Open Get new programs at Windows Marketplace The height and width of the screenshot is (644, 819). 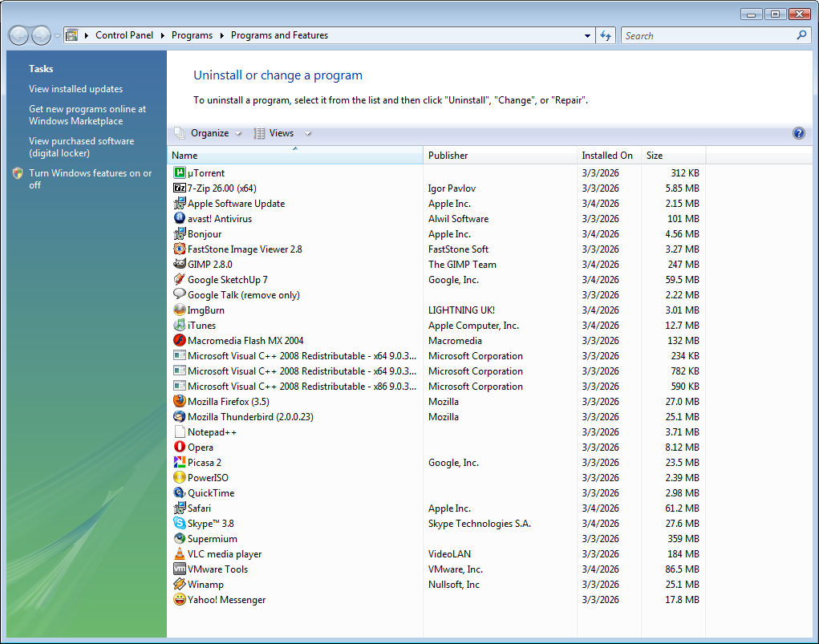pyautogui.click(x=87, y=115)
